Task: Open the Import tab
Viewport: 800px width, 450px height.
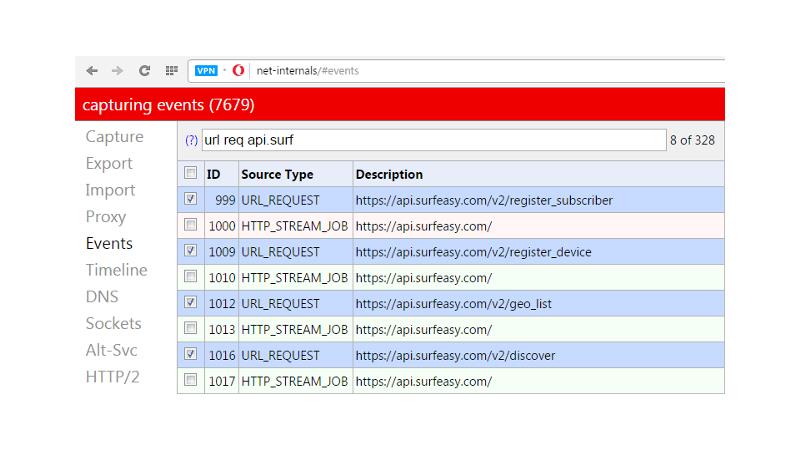Action: click(x=110, y=190)
